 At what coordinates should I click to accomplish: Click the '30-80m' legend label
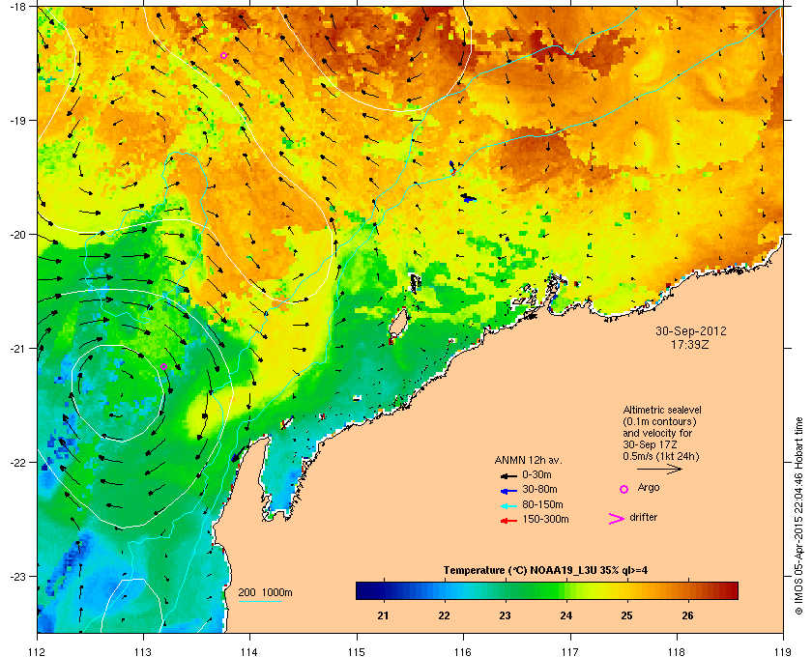click(x=539, y=489)
